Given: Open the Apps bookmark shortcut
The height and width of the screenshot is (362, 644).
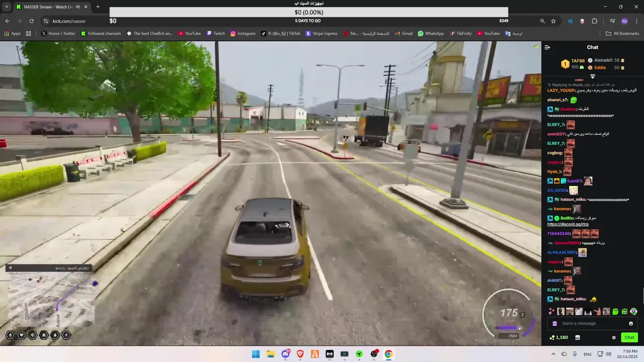Looking at the screenshot, I should tap(12, 34).
